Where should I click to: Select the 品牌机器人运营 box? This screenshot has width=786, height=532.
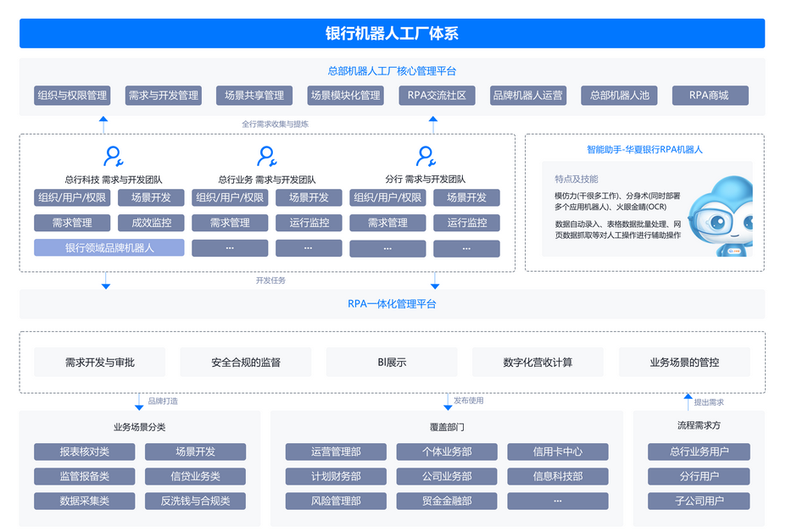tap(527, 96)
